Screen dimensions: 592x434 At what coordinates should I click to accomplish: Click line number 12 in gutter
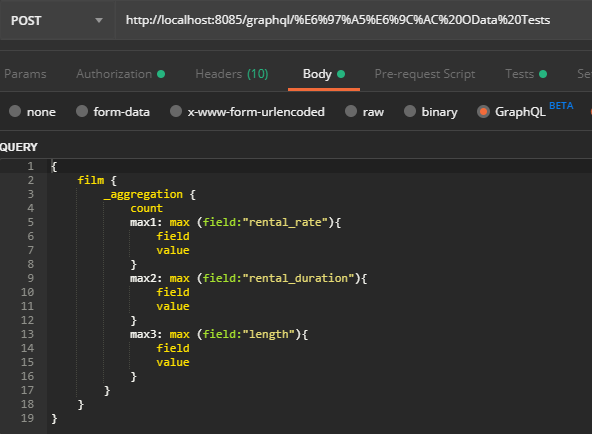(x=28, y=320)
